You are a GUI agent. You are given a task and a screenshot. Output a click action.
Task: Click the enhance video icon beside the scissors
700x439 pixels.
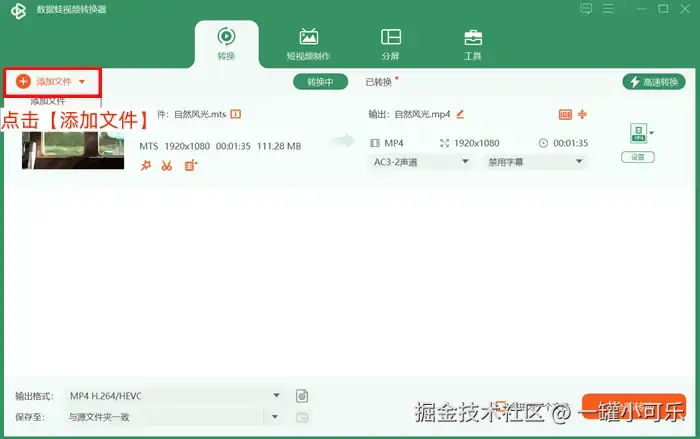pos(191,166)
